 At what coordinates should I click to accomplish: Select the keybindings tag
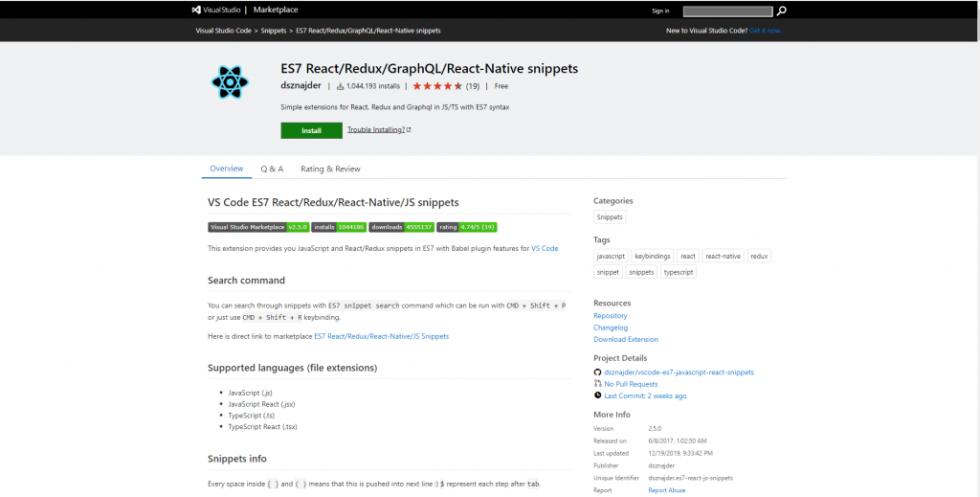pyautogui.click(x=652, y=257)
